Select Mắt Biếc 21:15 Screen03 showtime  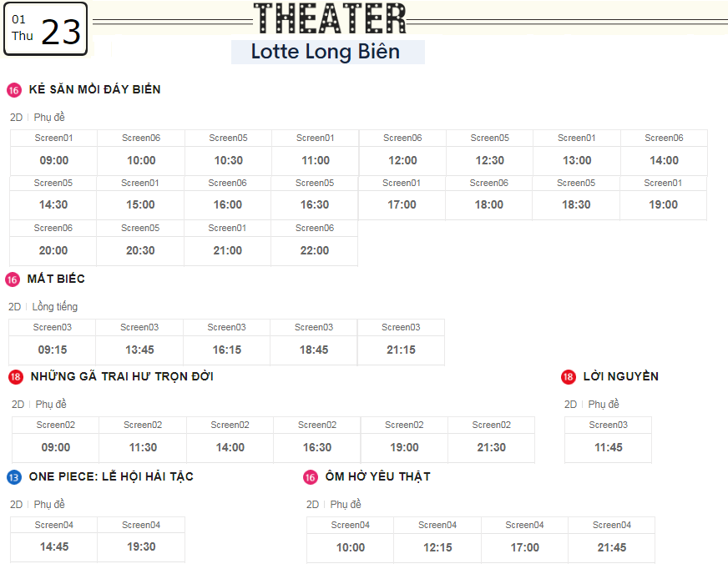point(401,342)
